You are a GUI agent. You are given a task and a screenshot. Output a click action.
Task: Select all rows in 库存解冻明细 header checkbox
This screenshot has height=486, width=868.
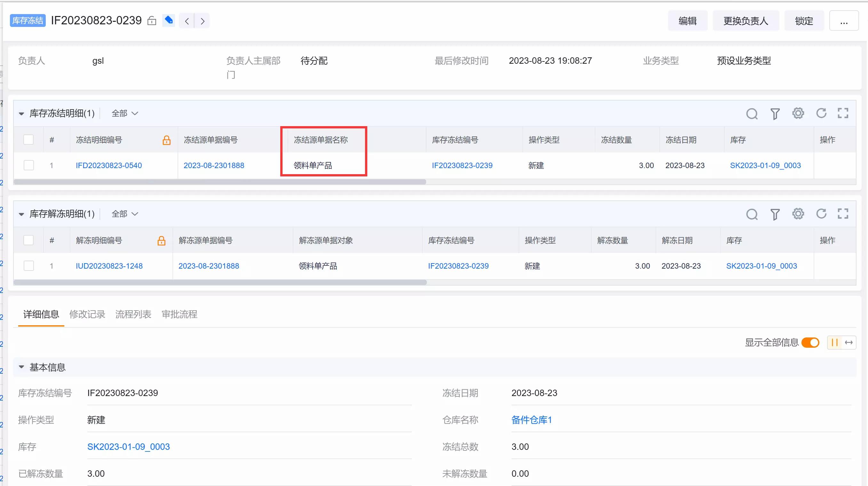click(x=28, y=240)
